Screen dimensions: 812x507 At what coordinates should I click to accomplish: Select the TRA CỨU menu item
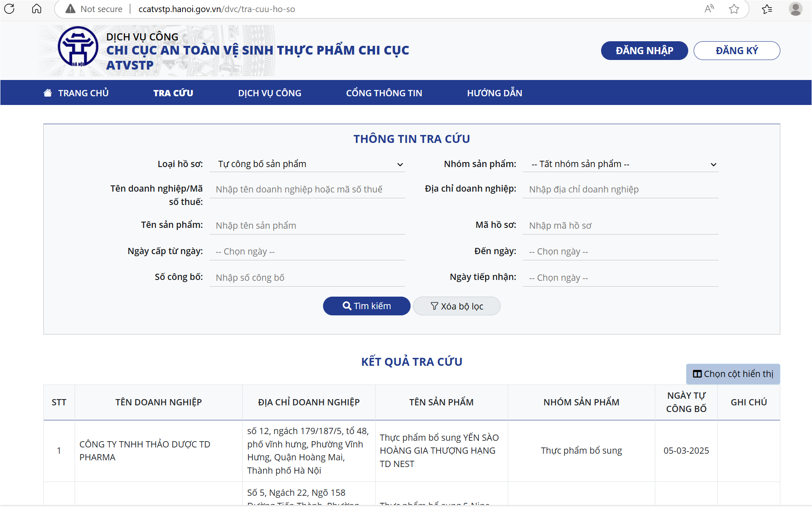[x=173, y=93]
